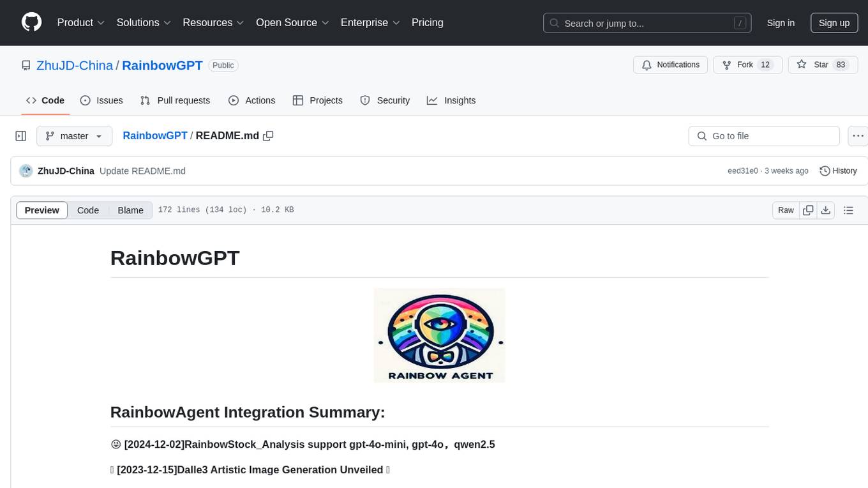Open the Pricing page
This screenshot has height=488, width=868.
point(428,22)
